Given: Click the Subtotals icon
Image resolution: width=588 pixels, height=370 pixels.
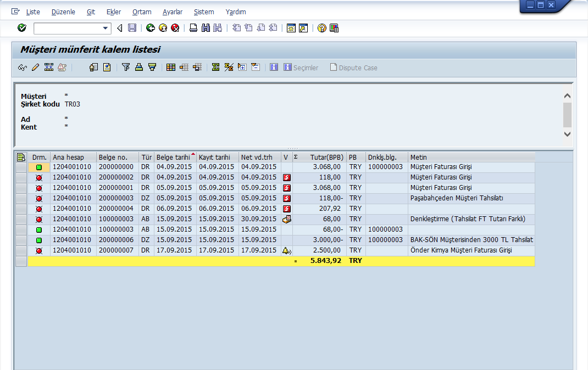Looking at the screenshot, I should click(x=229, y=68).
